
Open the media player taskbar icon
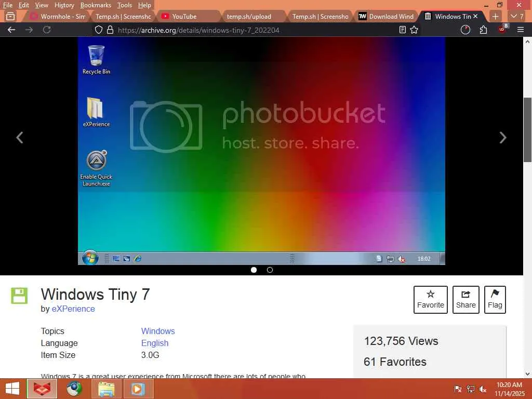[x=138, y=389]
